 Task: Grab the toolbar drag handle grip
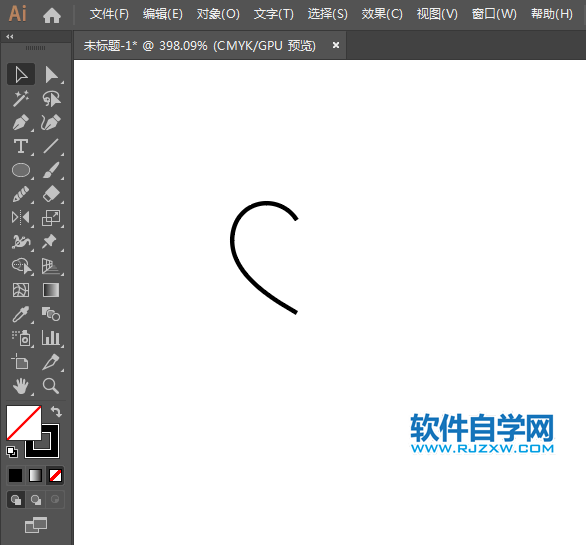tap(36, 48)
